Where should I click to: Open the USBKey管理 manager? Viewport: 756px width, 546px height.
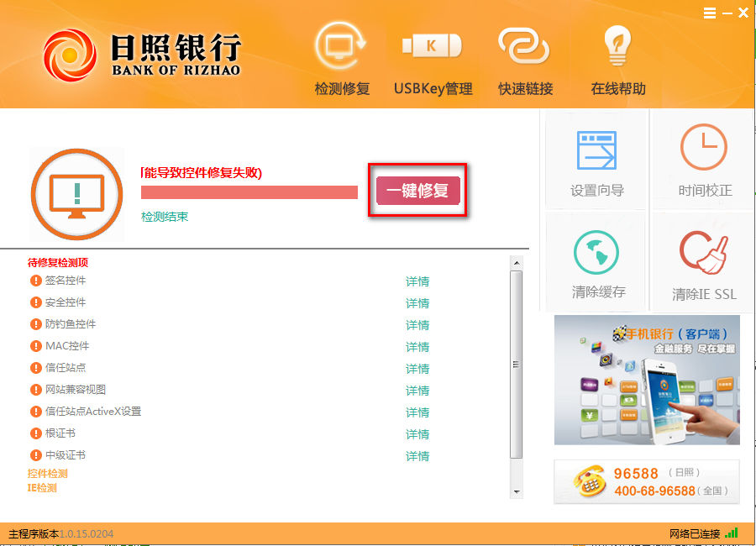pos(432,50)
